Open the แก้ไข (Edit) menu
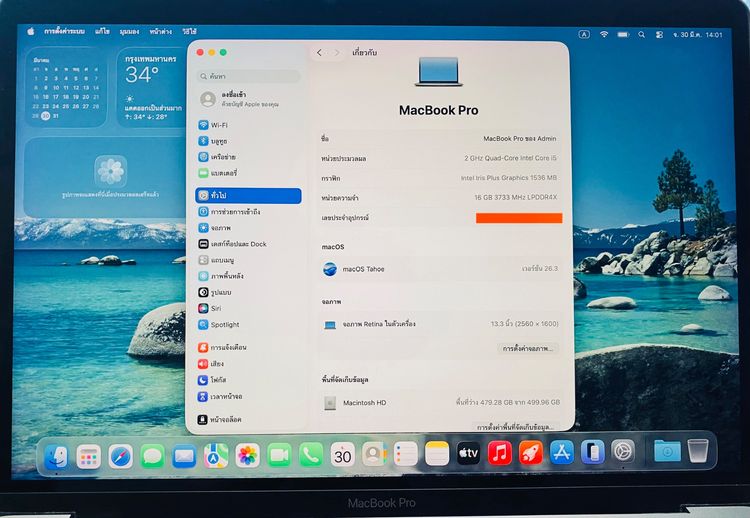Image resolution: width=750 pixels, height=518 pixels. 102,32
